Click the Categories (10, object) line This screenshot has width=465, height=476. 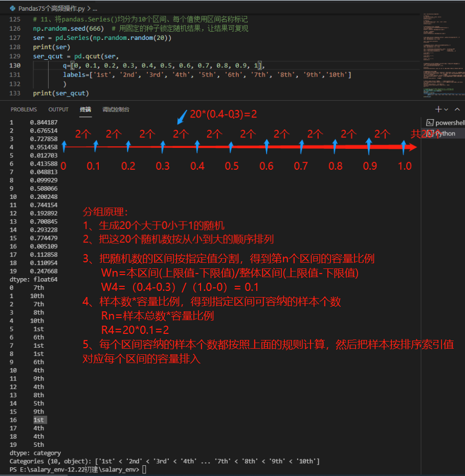click(x=164, y=461)
